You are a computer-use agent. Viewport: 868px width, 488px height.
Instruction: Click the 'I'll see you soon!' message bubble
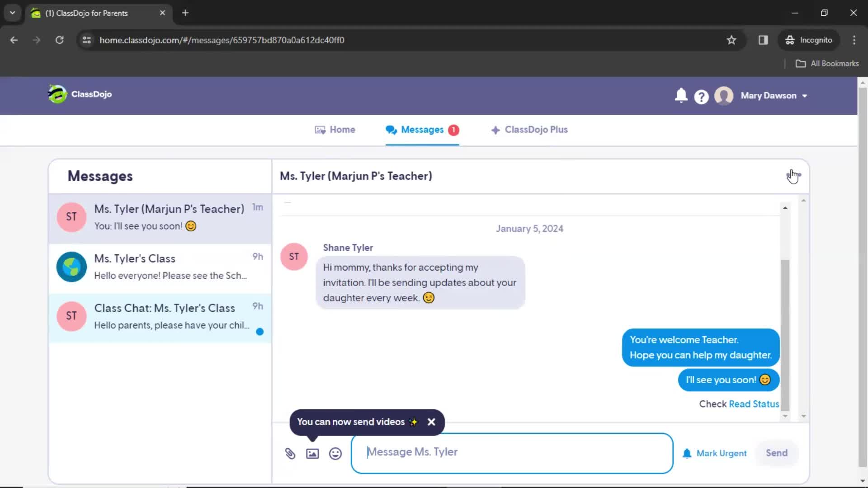(728, 380)
